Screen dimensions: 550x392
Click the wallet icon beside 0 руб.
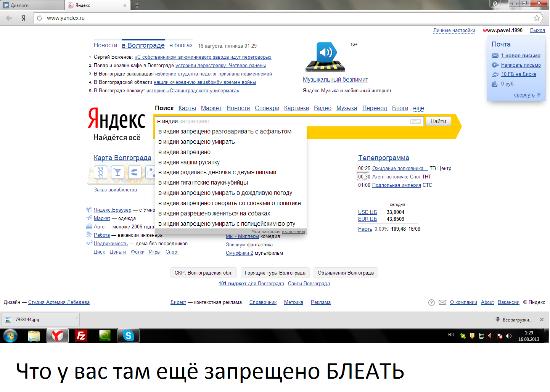[x=495, y=84]
